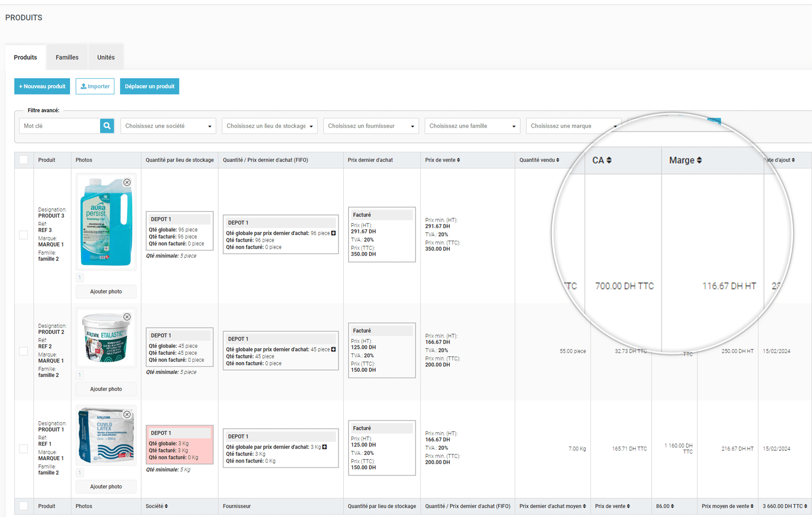Sort by Prix de vente column header
Image resolution: width=812 pixels, height=531 pixels.
tap(443, 160)
